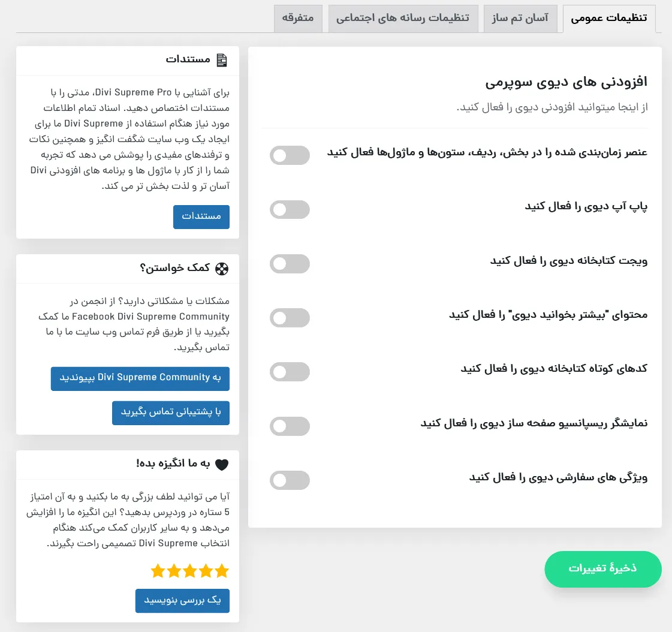Toggle responsive viewer for Divi builder
Viewport: 672px width, 632px height.
(290, 426)
